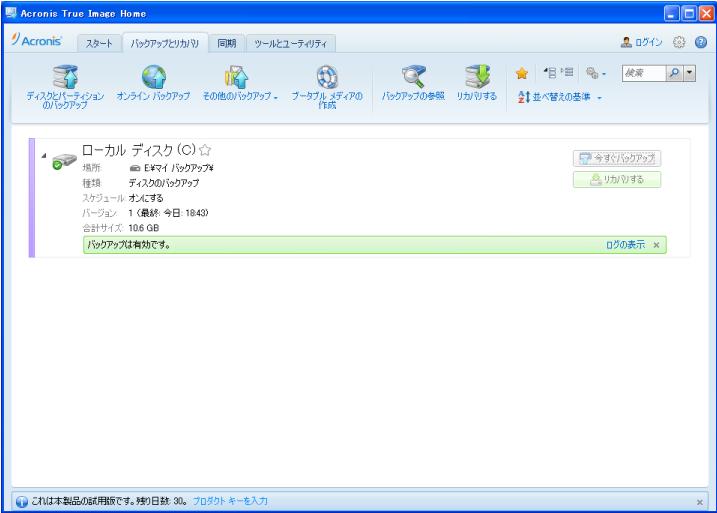Screen dimensions: 717x513
Task: Open the 並べ替えの基準 sort dropdown
Action: pyautogui.click(x=559, y=97)
